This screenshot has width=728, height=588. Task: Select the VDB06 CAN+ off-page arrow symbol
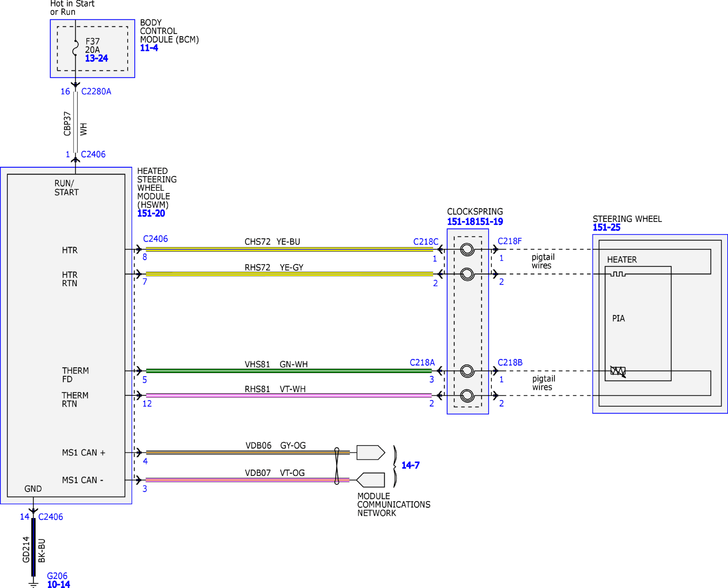(371, 453)
